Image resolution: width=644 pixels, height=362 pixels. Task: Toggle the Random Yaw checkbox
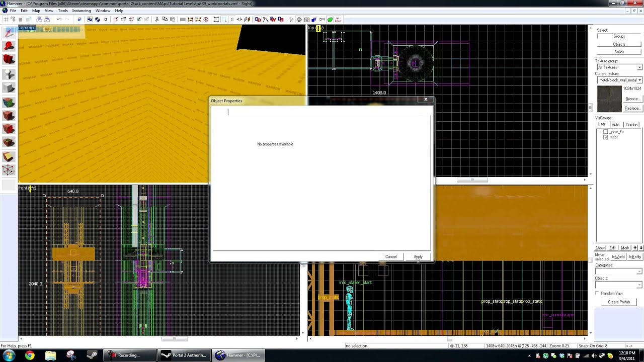[597, 293]
